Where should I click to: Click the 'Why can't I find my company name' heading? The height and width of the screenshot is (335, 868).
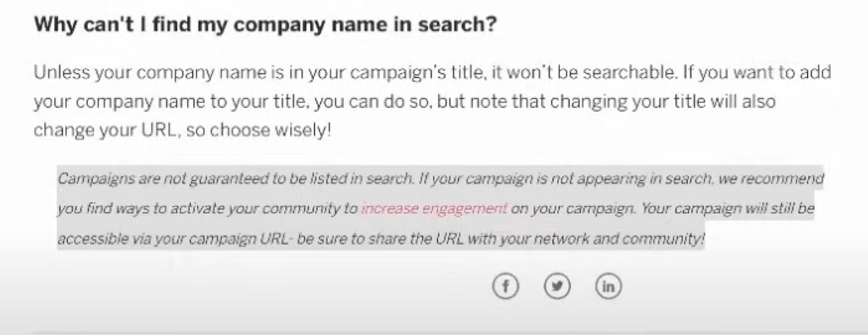(265, 24)
